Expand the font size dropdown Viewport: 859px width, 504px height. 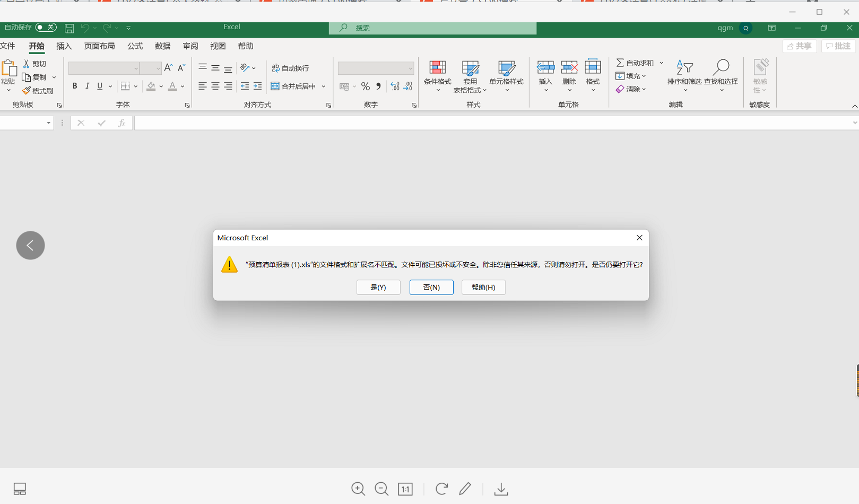pyautogui.click(x=157, y=68)
